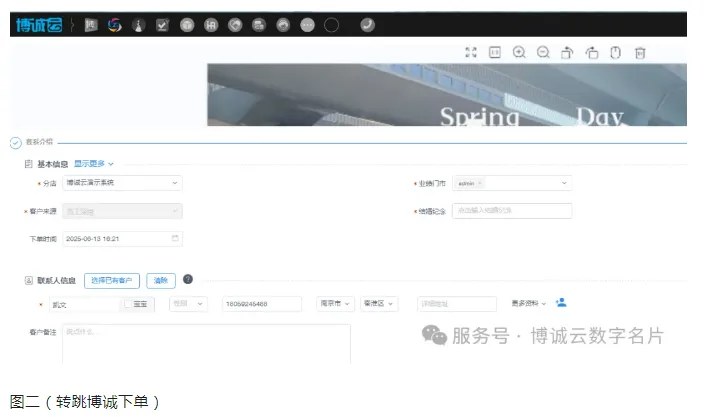Expand 显示更多 in basic info
This screenshot has width=716, height=420.
(x=94, y=163)
